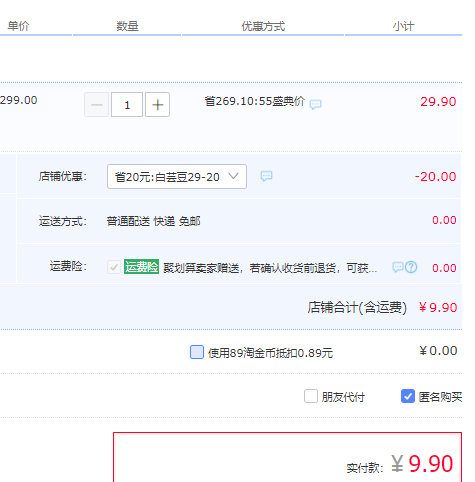Click the truncated 聚划算卖家赠送 insurance description
The image size is (475, 482).
coord(270,268)
